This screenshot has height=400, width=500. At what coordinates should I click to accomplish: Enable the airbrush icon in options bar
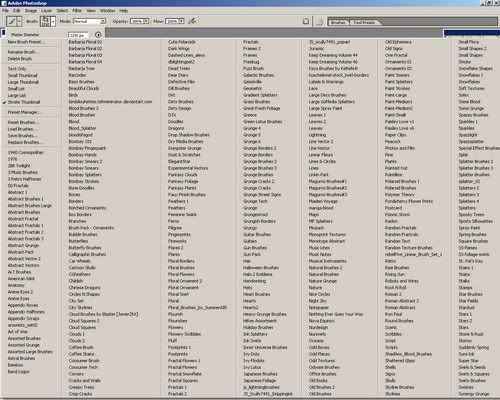tap(192, 21)
